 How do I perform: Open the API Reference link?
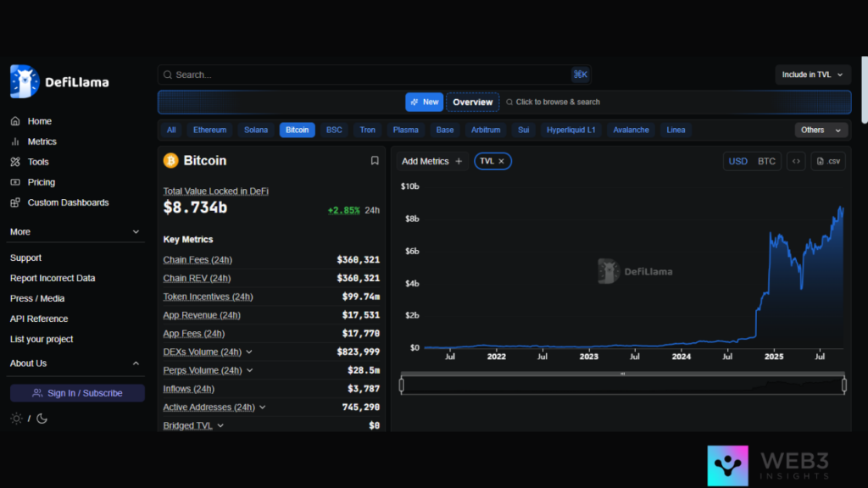[39, 319]
